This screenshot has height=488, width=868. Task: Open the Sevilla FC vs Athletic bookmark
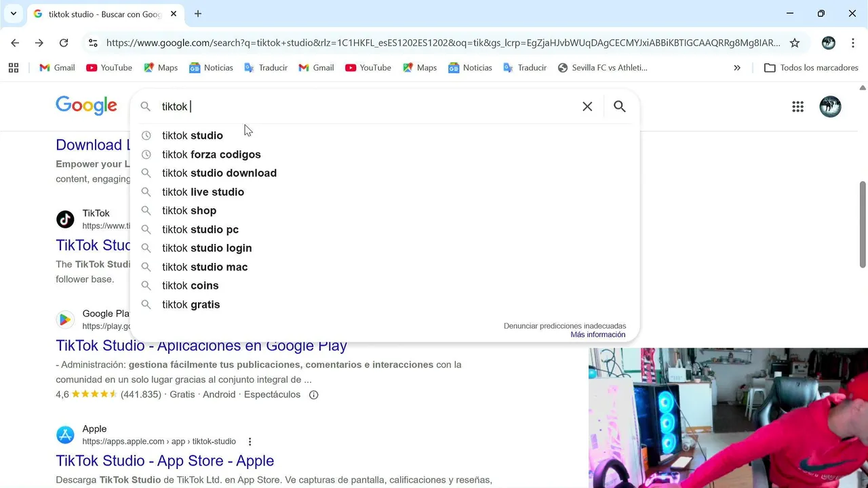(603, 68)
